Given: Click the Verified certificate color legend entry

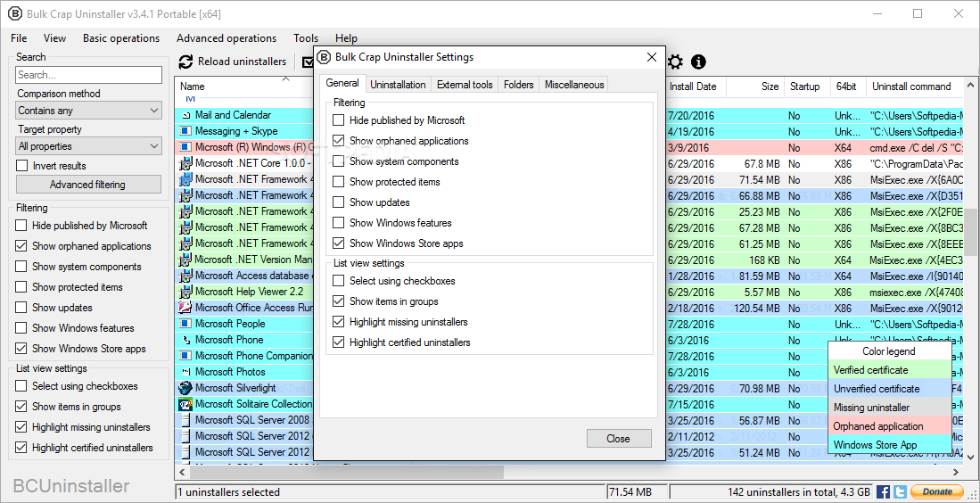Looking at the screenshot, I should pyautogui.click(x=890, y=370).
